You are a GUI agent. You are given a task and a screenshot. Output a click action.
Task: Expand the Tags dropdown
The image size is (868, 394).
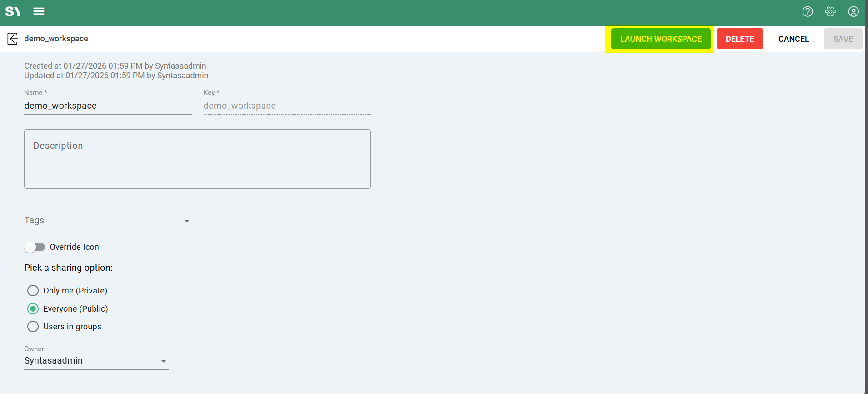(x=186, y=221)
